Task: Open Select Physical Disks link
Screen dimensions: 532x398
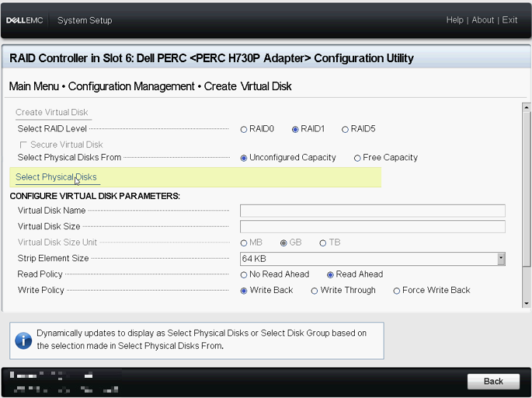Action: 56,177
